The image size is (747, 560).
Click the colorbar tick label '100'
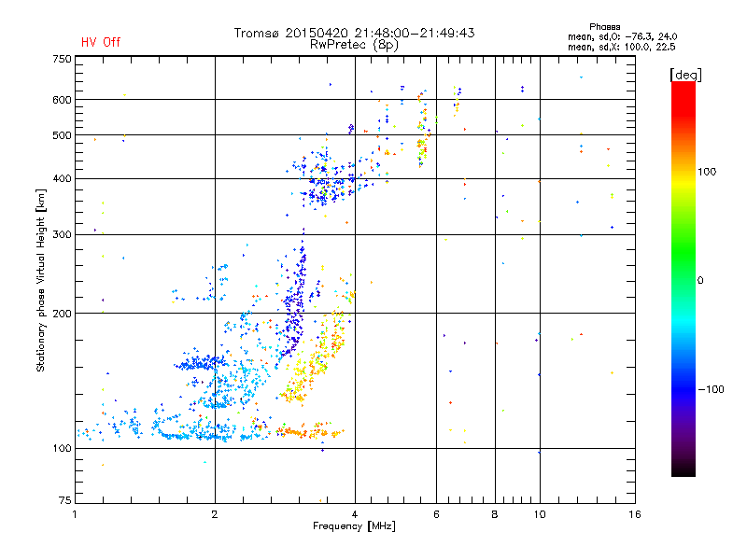(707, 172)
